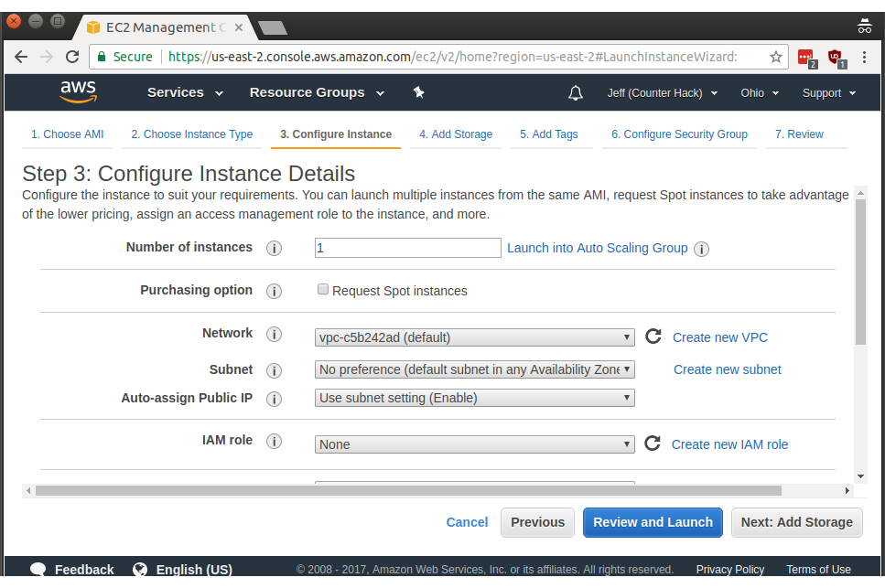Click browser back arrow
The height and width of the screenshot is (588, 885).
[x=21, y=57]
